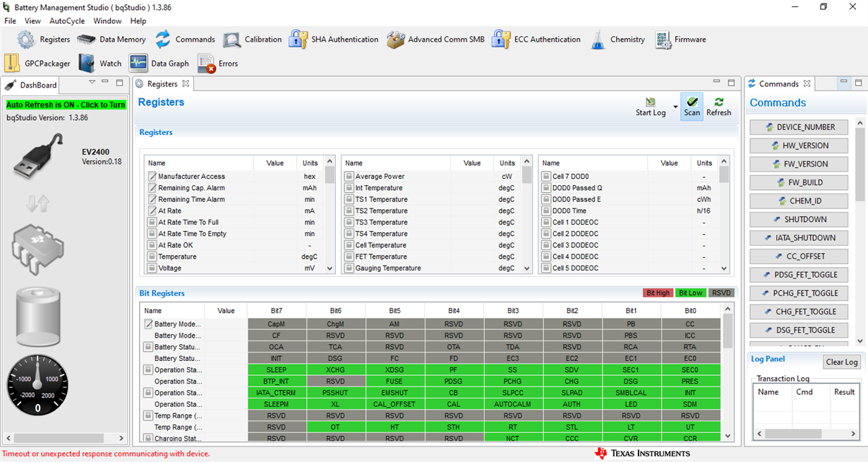Close the Commands tab

807,83
